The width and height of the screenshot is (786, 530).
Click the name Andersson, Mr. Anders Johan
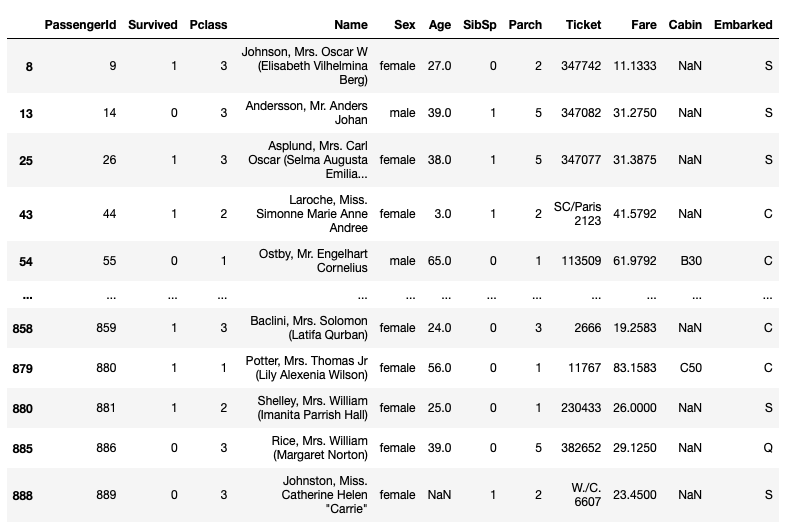[306, 113]
